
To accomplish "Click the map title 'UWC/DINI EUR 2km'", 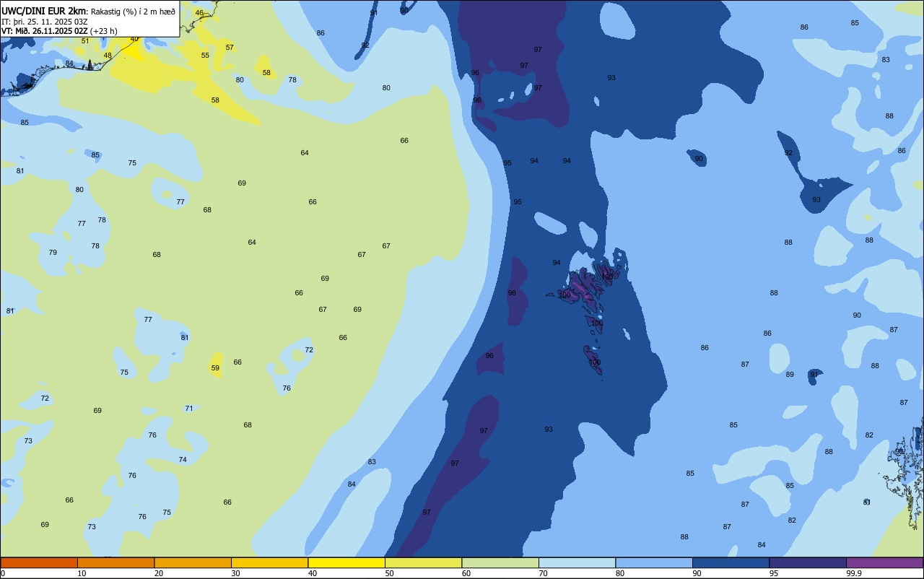I will coord(44,11).
